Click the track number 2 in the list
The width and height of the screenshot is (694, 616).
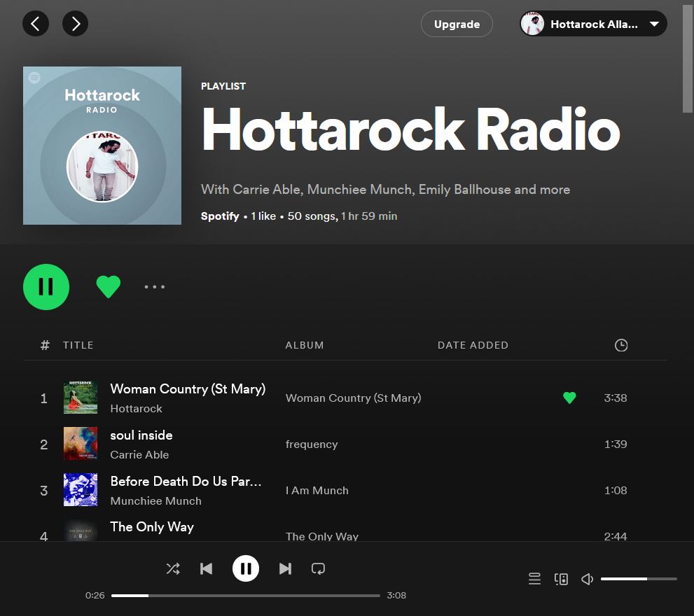[44, 444]
